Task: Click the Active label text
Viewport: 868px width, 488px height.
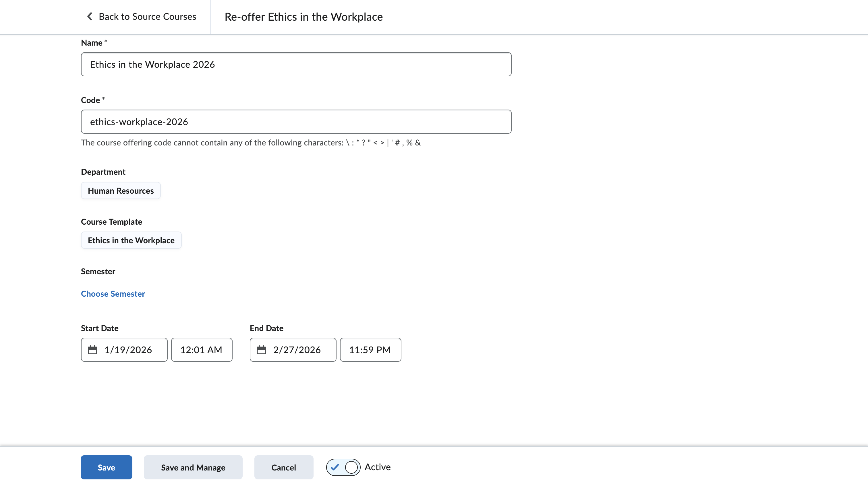Action: (377, 467)
